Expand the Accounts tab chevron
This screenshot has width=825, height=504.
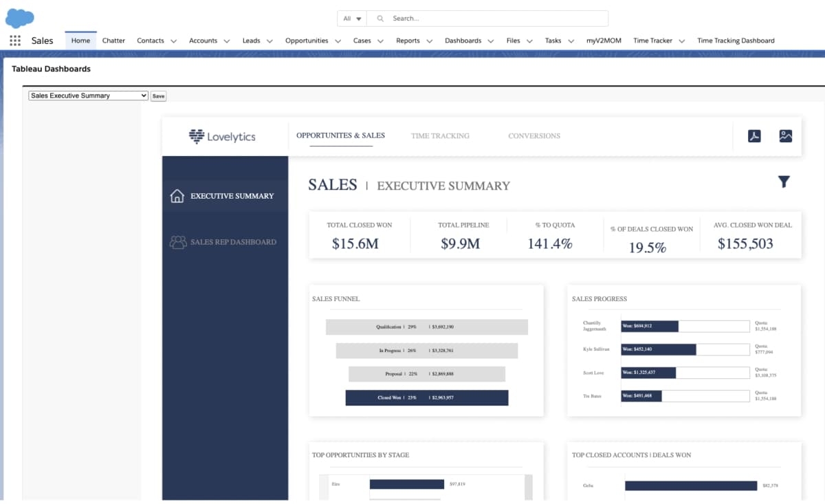[227, 41]
